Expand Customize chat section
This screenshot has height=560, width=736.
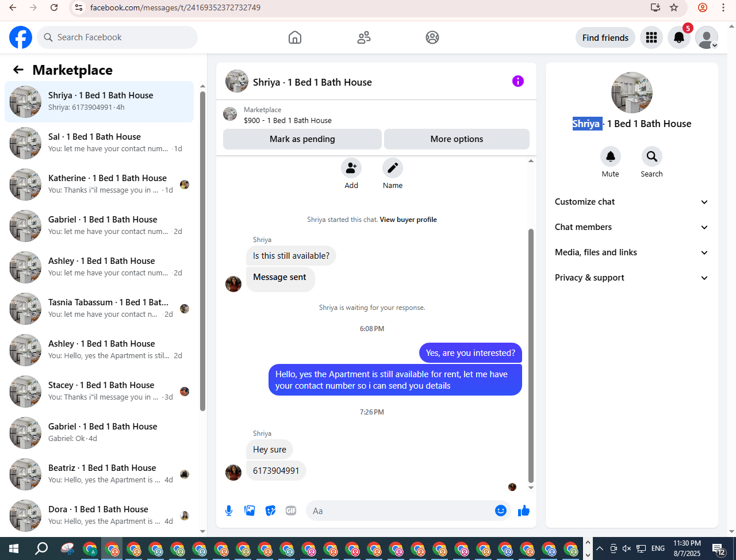(x=631, y=202)
